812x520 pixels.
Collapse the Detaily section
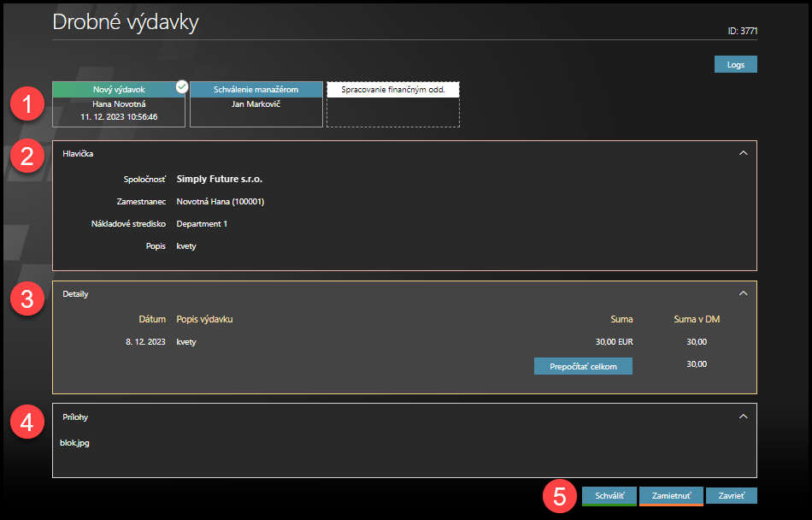click(743, 293)
